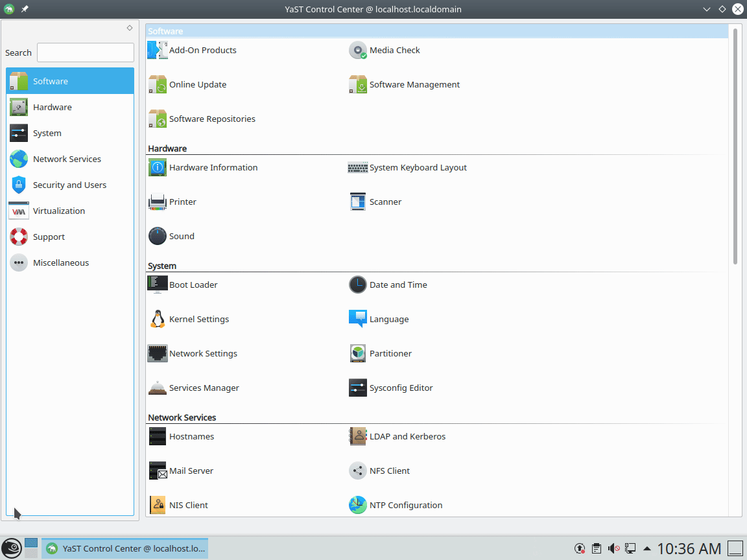The image size is (747, 560).
Task: Launch the NTP Configuration globe icon
Action: pyautogui.click(x=358, y=504)
